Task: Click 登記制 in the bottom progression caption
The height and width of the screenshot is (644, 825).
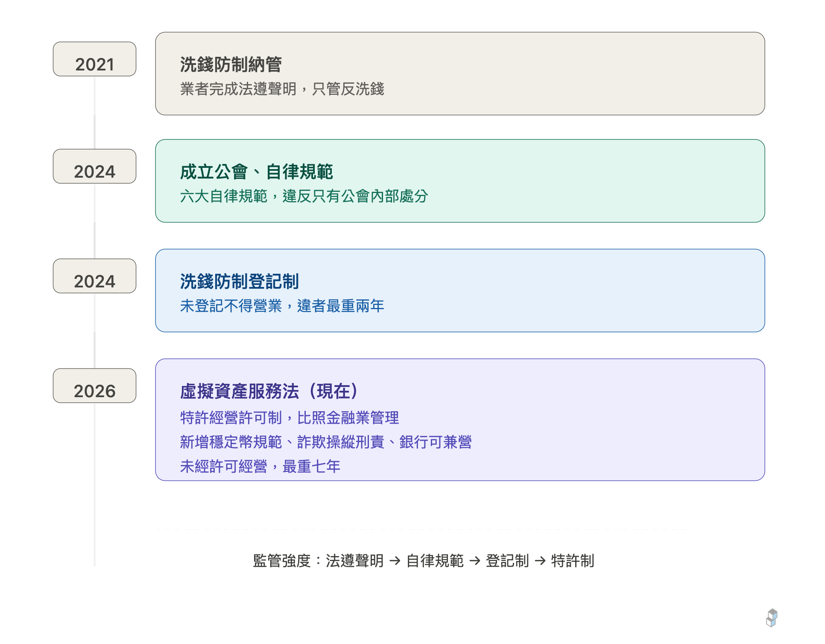Action: [507, 561]
